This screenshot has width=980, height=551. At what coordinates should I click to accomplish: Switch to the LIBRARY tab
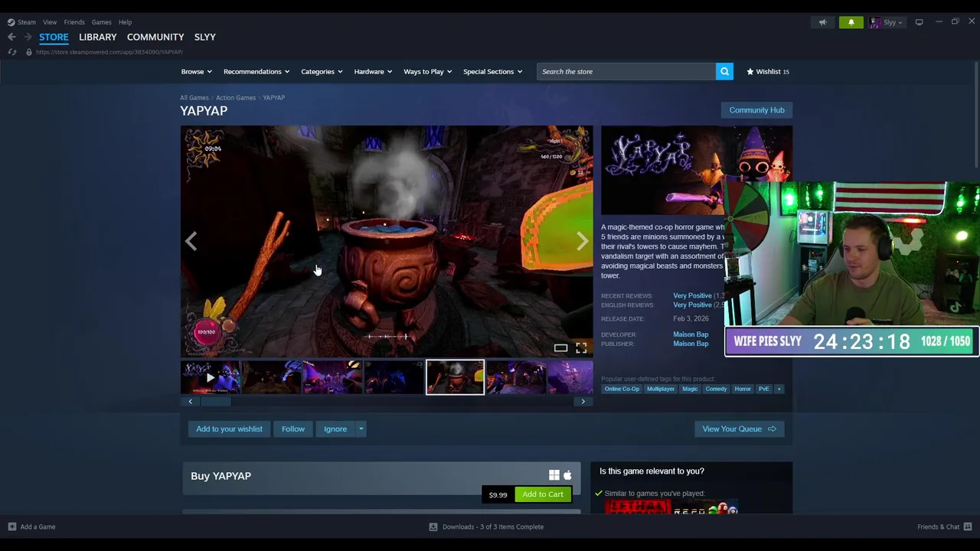tap(98, 37)
